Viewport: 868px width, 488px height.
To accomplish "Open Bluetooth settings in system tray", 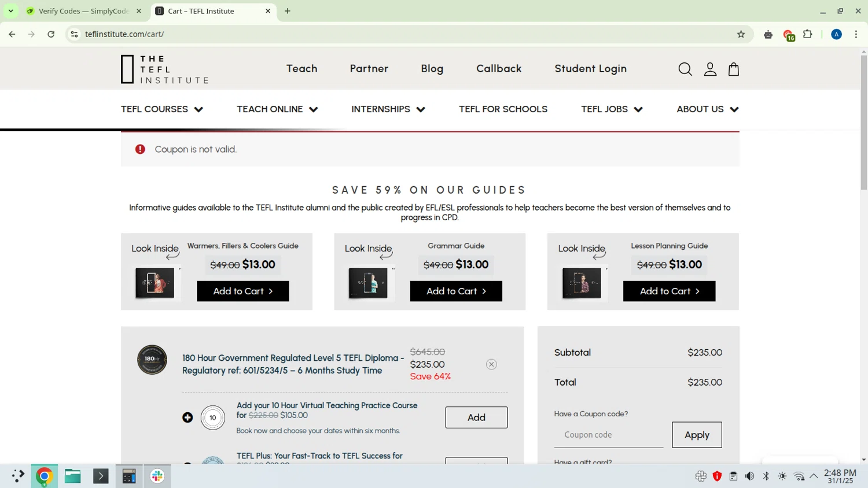I will pos(766,476).
